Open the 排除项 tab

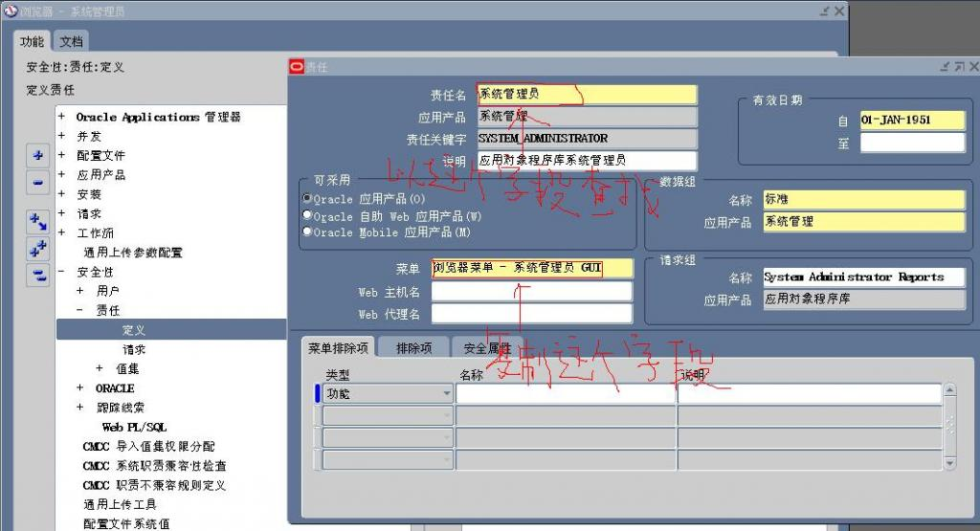click(413, 347)
